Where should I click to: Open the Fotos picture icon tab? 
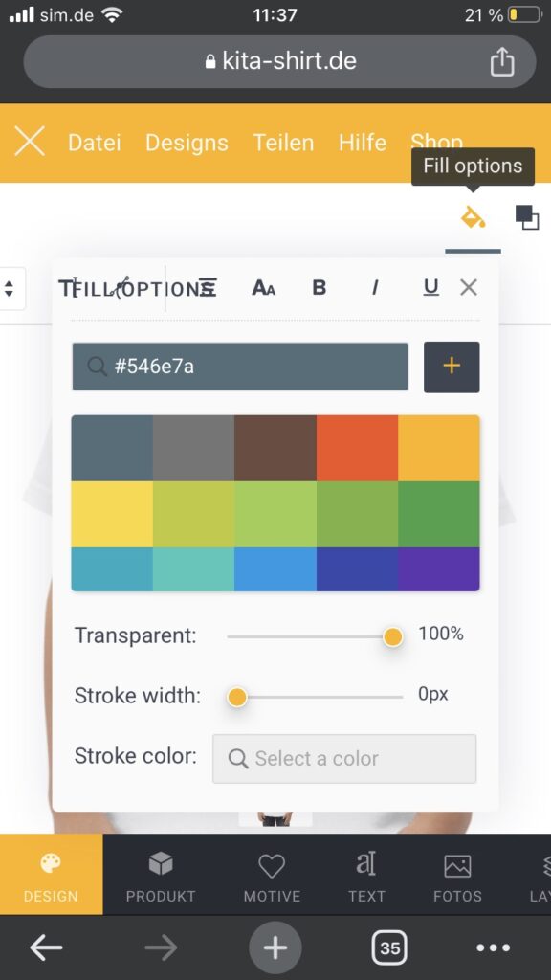[x=457, y=875]
